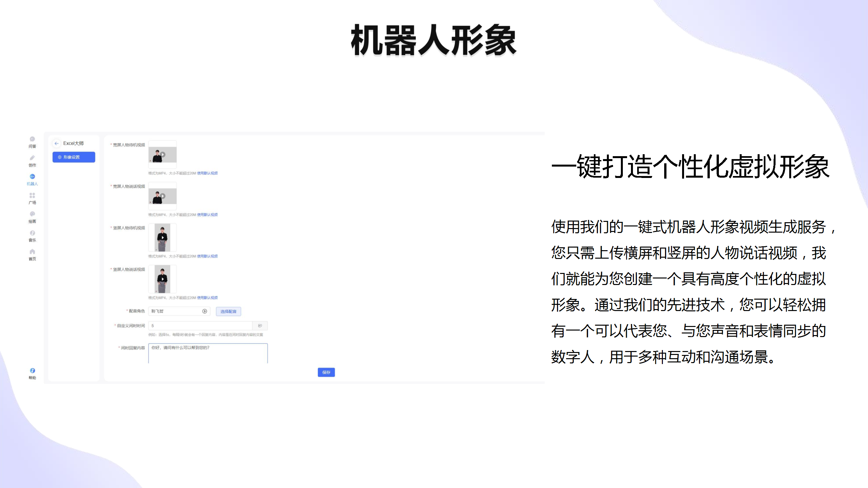Play the 竖屏人物说话视频 thumbnail
Viewport: 868px width, 488px height.
163,279
